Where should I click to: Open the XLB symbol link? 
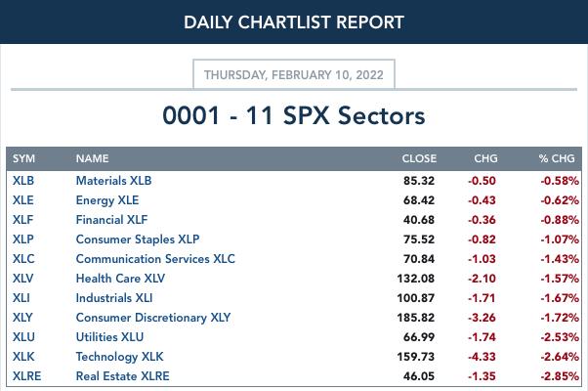(x=23, y=181)
